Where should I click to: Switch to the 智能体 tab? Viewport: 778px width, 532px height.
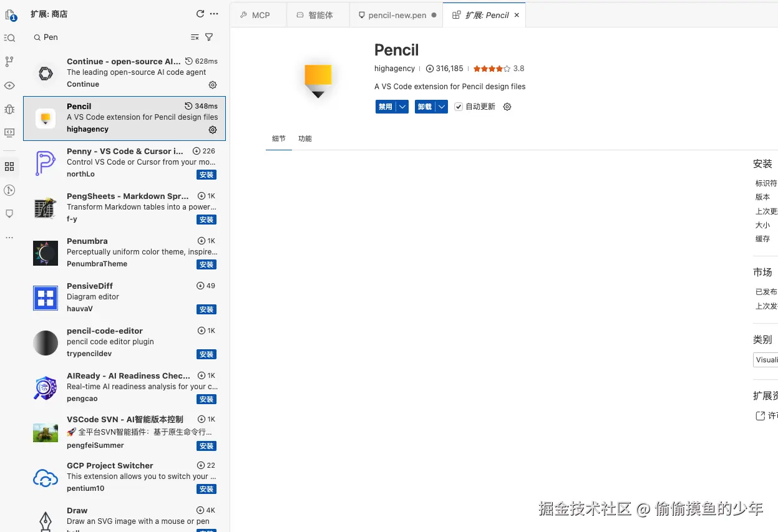[318, 15]
